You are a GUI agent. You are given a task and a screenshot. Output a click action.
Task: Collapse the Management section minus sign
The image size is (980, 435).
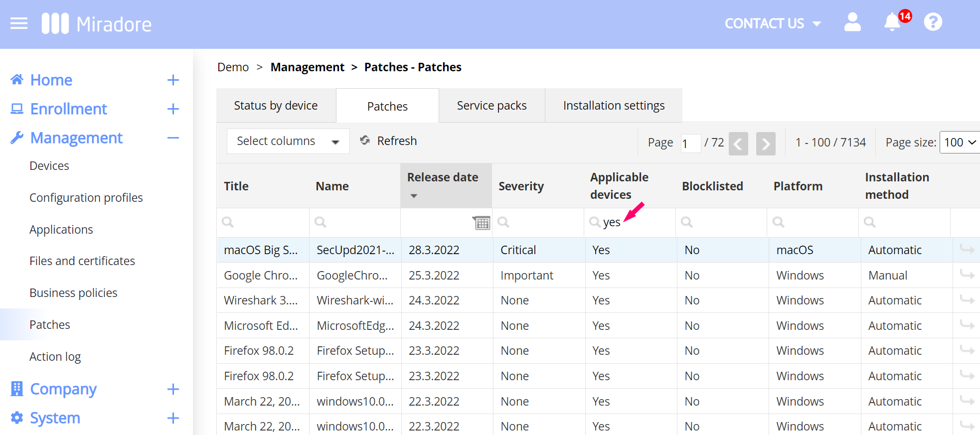coord(173,138)
